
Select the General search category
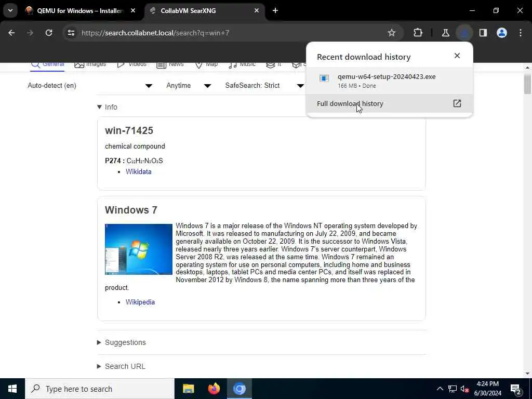(x=47, y=64)
